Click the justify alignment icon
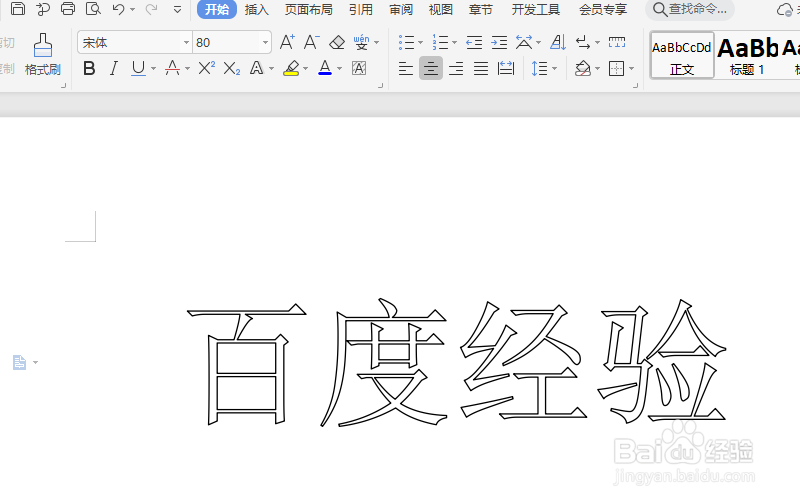Screen dimensions: 800x504 481,68
